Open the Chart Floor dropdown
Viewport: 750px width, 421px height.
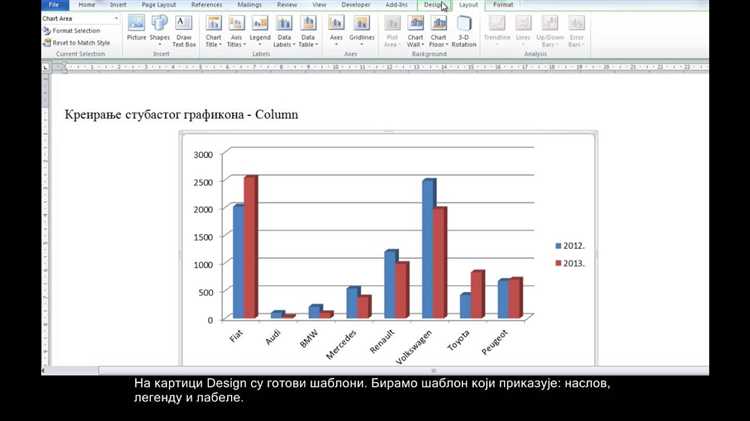coord(439,32)
